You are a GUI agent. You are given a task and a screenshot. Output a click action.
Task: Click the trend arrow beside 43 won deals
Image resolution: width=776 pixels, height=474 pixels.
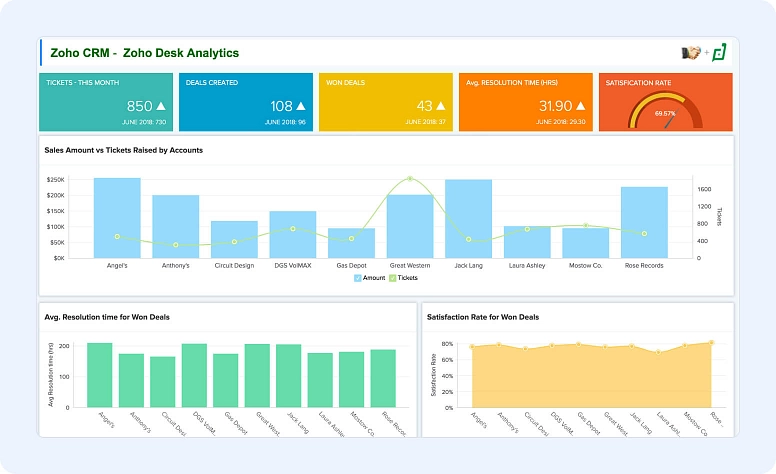click(440, 106)
